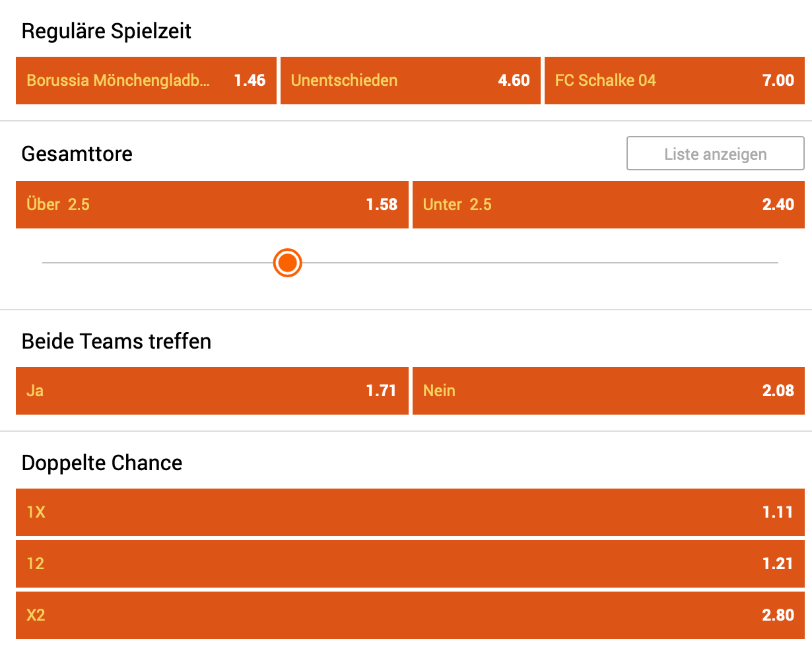The image size is (812, 651).
Task: Open the Gesamttore list via Liste anzeigen
Action: pos(714,153)
